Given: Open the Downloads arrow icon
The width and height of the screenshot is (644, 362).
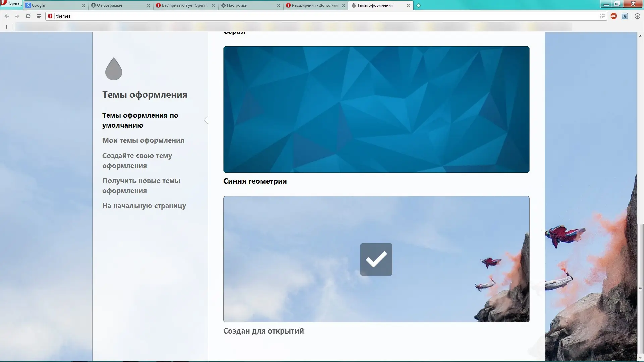Looking at the screenshot, I should [x=637, y=16].
